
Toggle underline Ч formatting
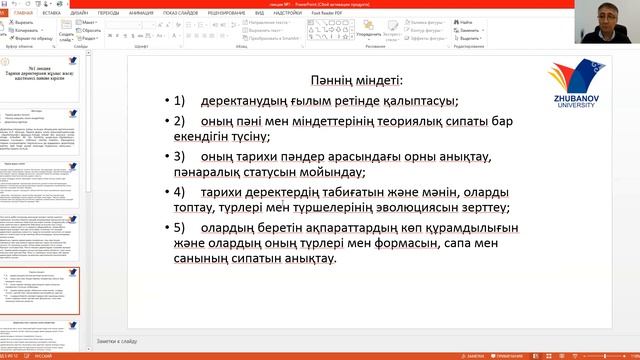coord(125,36)
